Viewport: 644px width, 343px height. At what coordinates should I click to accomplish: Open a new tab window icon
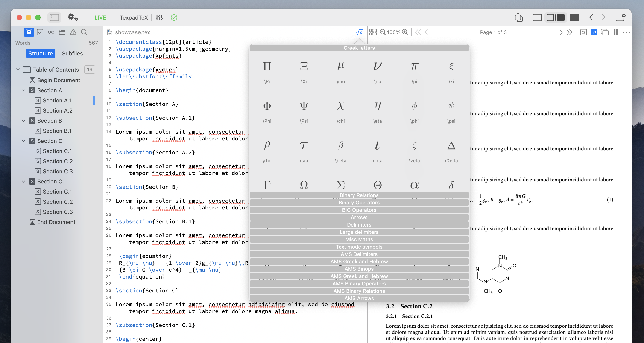[x=621, y=17]
